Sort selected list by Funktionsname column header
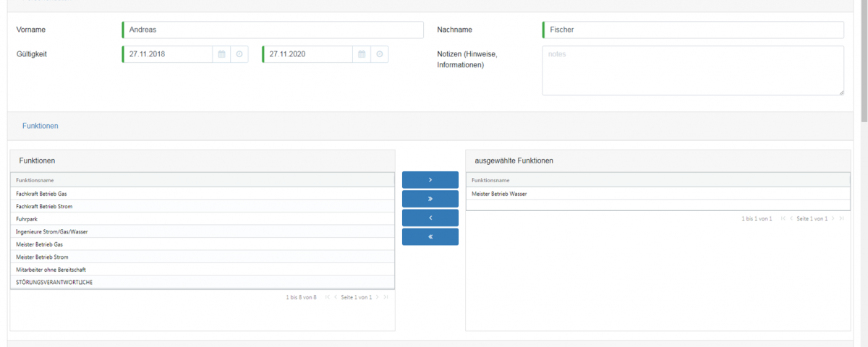Screen dimensions: 868x347 (490, 180)
